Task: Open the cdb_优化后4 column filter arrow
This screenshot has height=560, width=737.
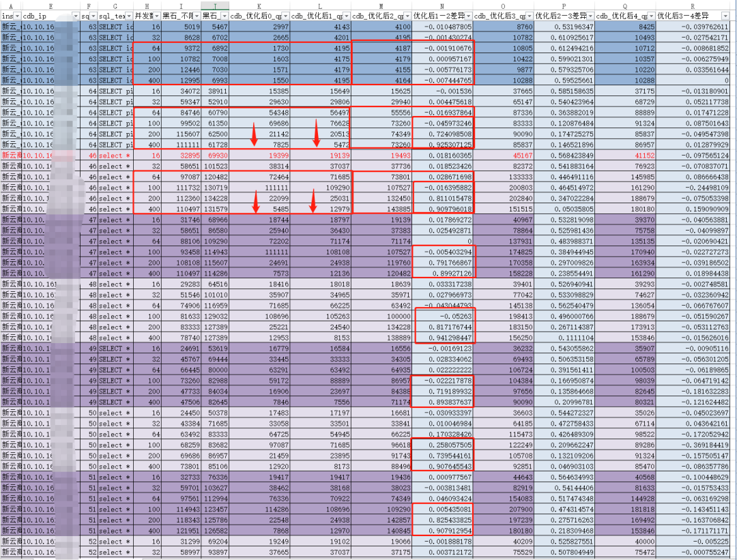Action: pos(652,16)
